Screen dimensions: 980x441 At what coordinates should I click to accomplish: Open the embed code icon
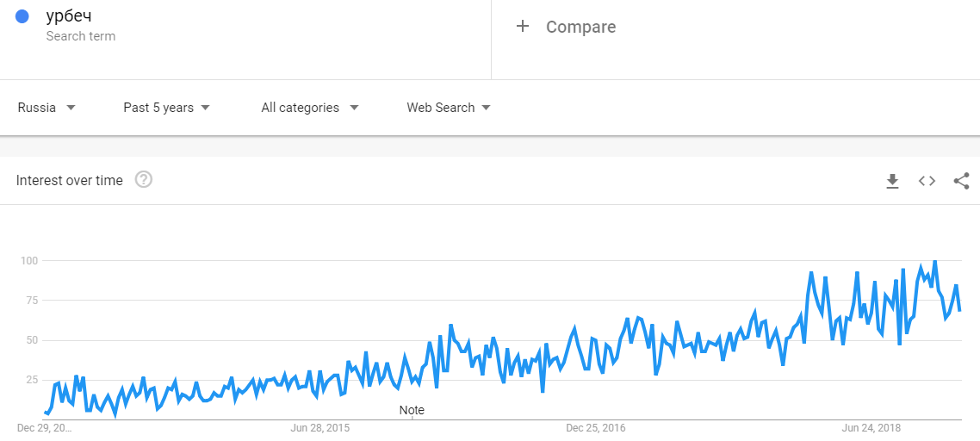[x=927, y=181]
